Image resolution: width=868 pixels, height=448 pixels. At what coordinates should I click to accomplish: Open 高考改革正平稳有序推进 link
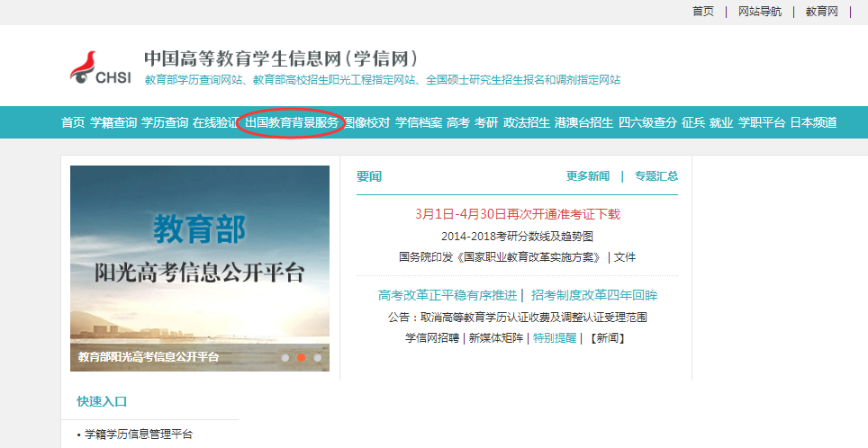448,295
